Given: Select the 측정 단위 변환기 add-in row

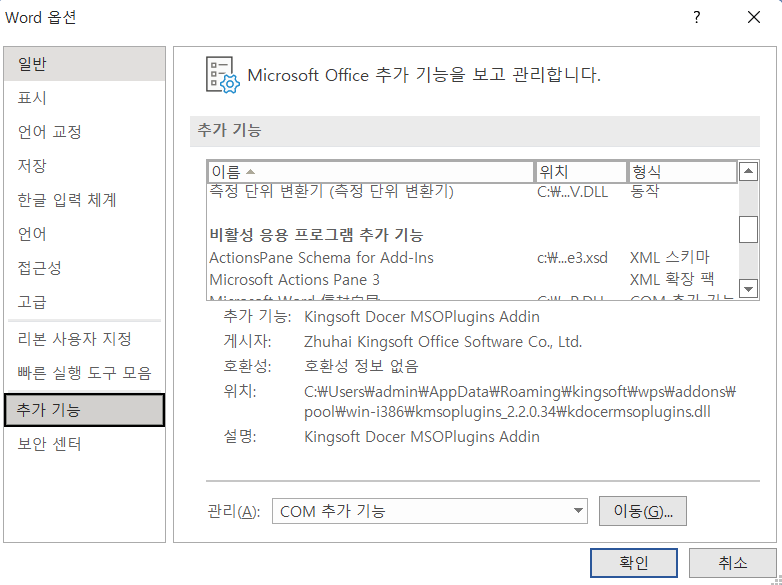Looking at the screenshot, I should 472,191.
